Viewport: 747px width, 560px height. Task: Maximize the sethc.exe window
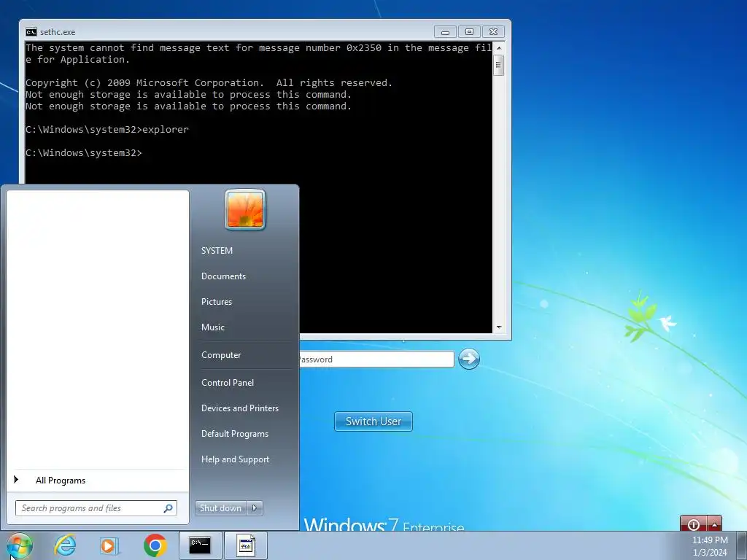(x=469, y=32)
